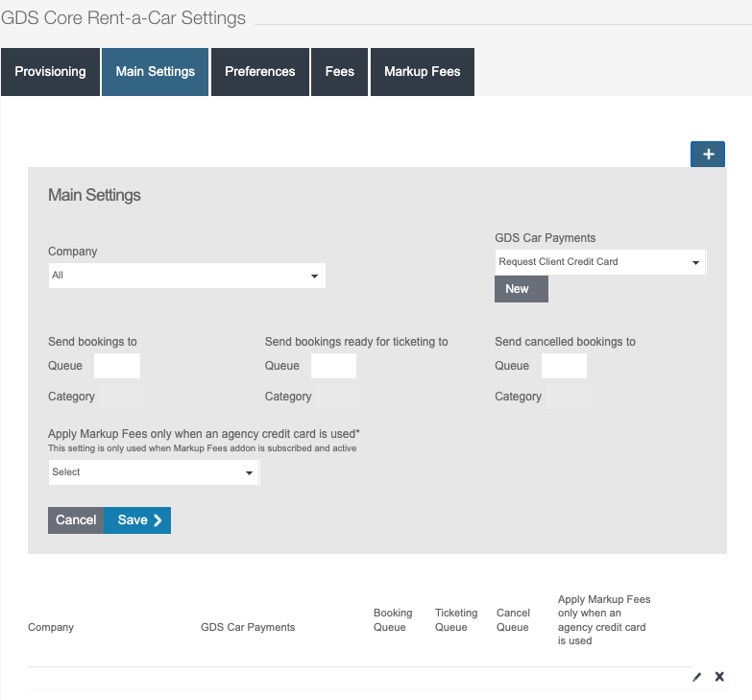Open the Company dropdown
752x700 pixels.
(186, 276)
